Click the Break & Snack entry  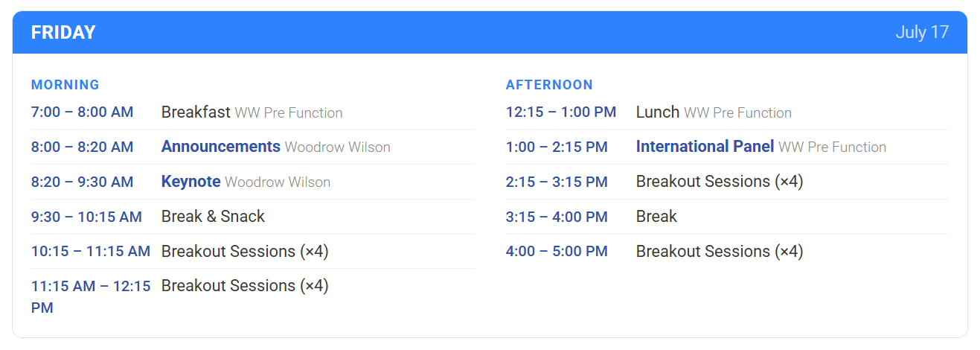click(213, 217)
